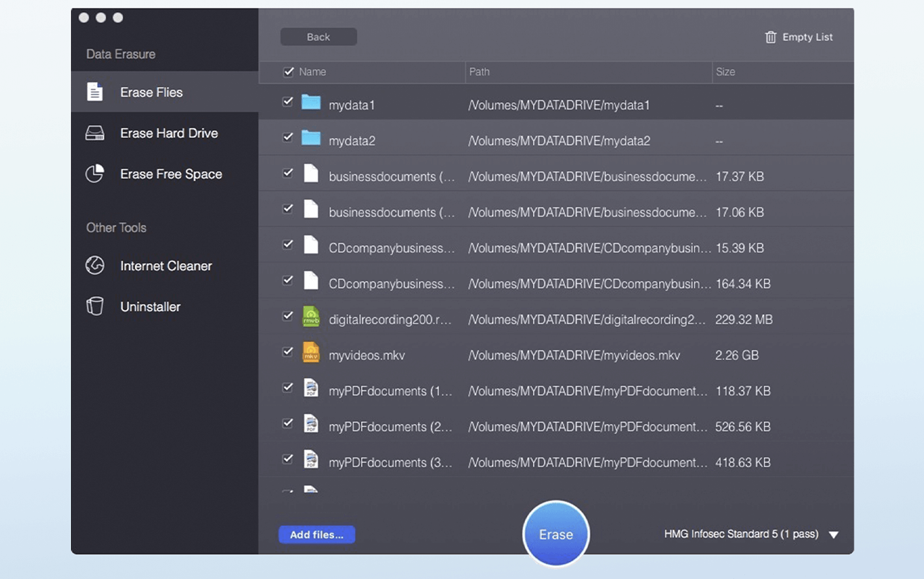924x579 pixels.
Task: Uncheck the mydata2 folder checkbox
Action: pyautogui.click(x=288, y=137)
